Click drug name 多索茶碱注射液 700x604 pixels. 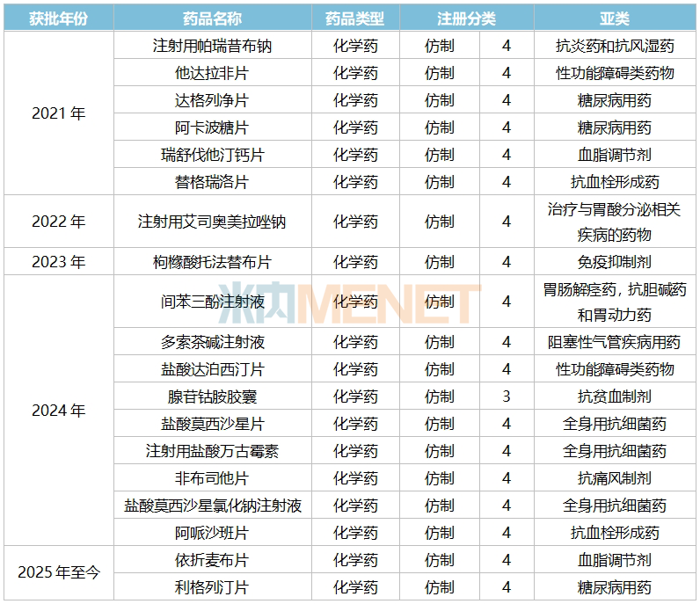(x=213, y=342)
